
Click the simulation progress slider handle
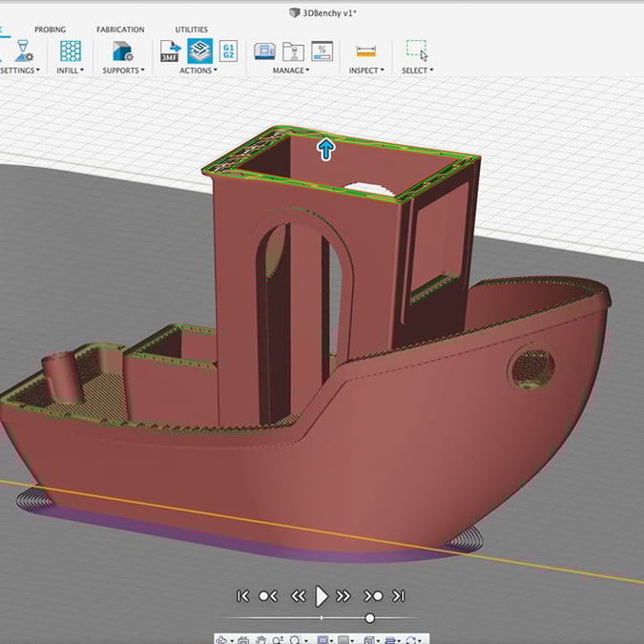[369, 618]
